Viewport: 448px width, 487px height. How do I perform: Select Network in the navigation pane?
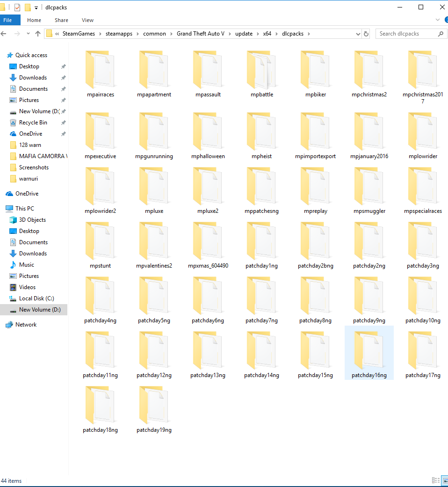pos(26,324)
